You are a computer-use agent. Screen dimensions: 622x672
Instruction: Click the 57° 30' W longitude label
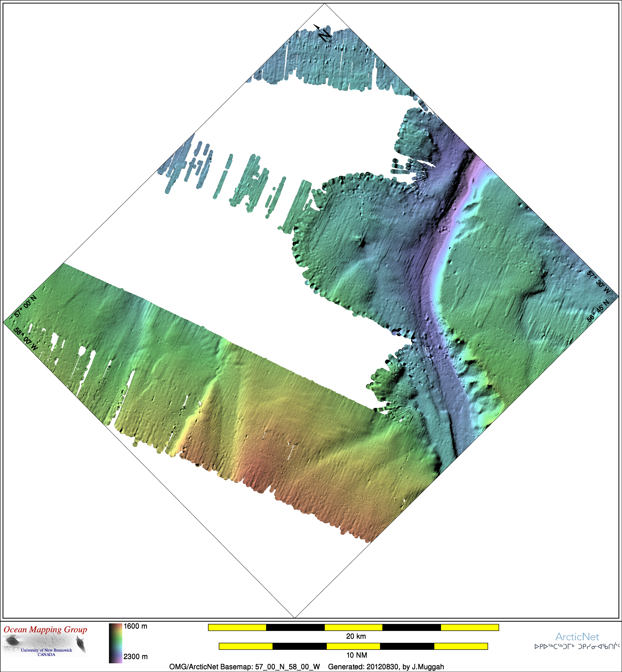(x=598, y=282)
